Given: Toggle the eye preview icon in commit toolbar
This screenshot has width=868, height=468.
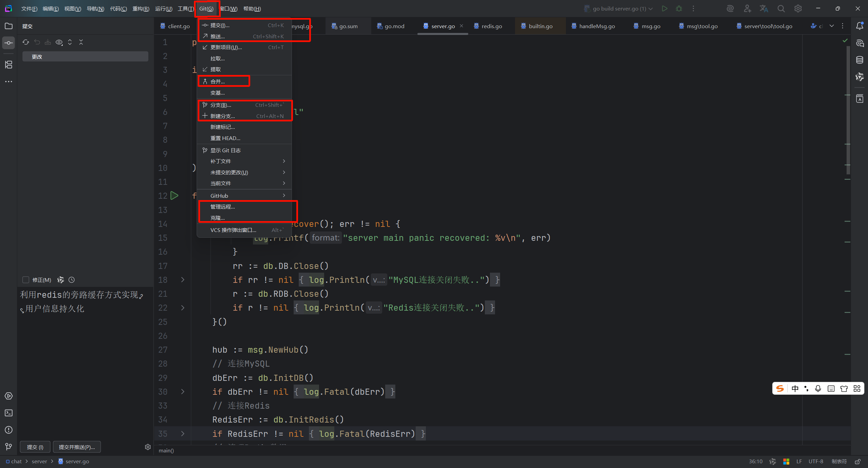Looking at the screenshot, I should click(59, 42).
